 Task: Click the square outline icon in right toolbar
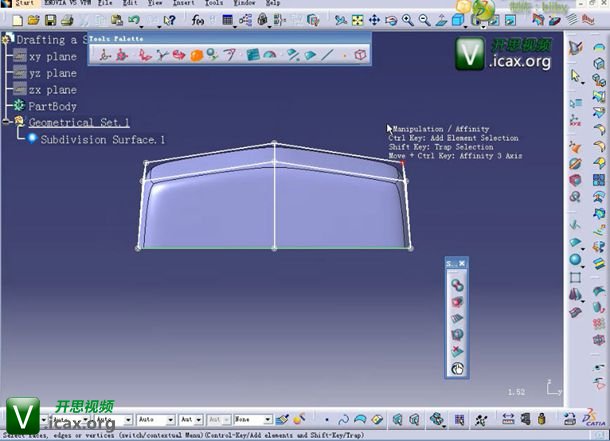pyautogui.click(x=575, y=277)
